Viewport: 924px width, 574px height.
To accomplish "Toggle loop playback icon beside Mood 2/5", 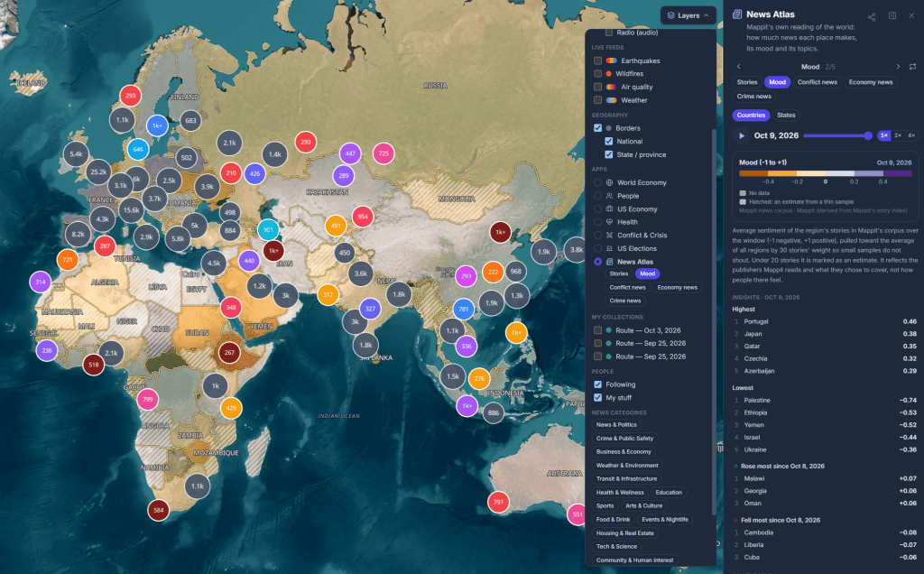I will click(912, 67).
